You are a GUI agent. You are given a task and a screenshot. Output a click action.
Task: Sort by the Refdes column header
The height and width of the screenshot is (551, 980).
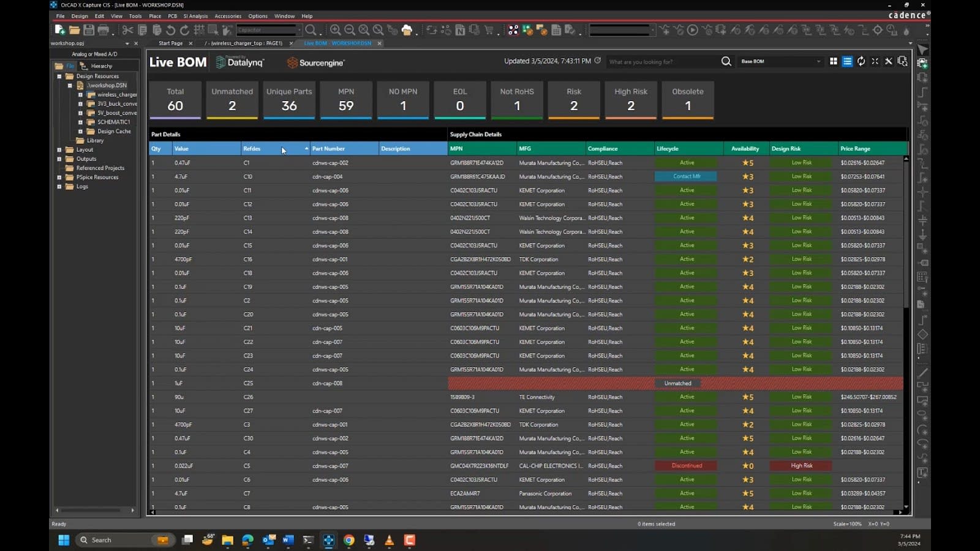(x=275, y=149)
